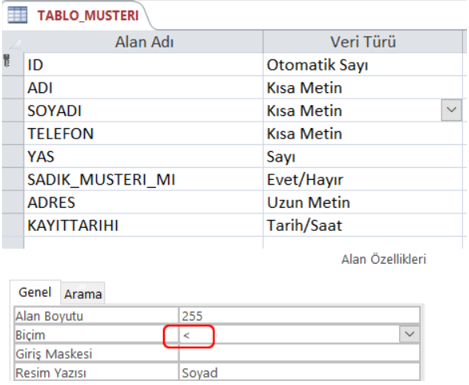469x385 pixels.
Task: Select the row selector beside the ADRES field
Action: coord(13,202)
